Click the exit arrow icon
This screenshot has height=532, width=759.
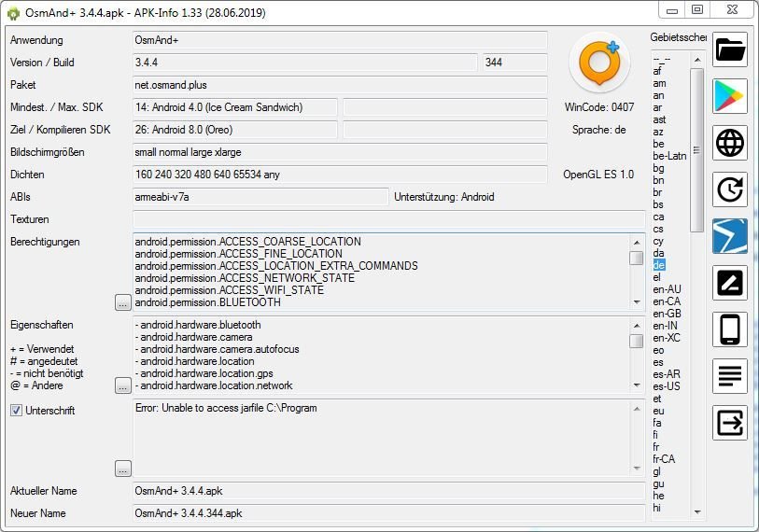730,423
